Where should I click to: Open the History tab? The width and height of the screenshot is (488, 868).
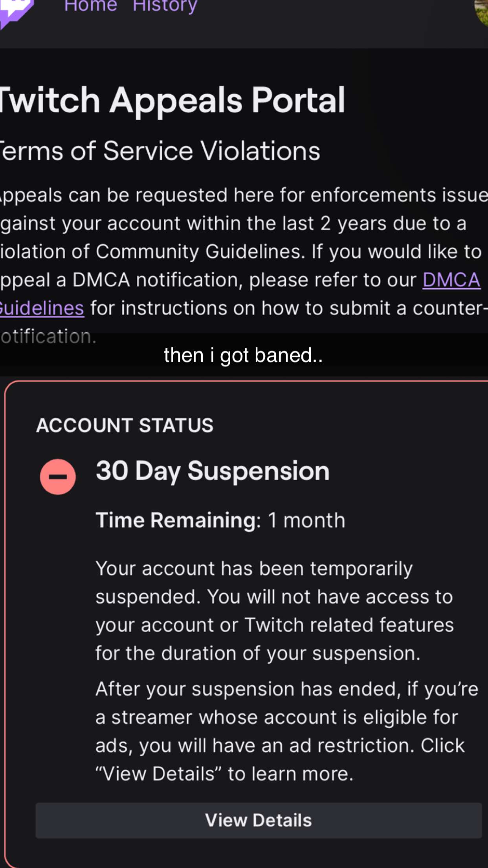pos(165,6)
